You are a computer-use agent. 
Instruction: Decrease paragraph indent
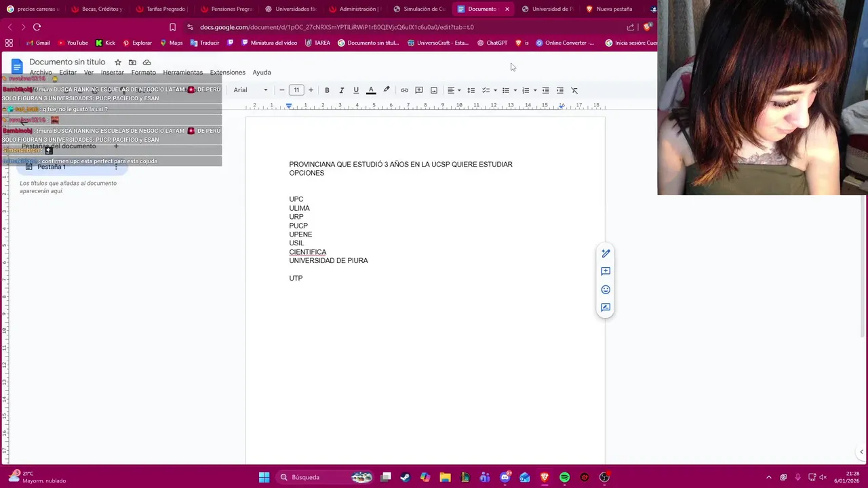click(x=545, y=90)
